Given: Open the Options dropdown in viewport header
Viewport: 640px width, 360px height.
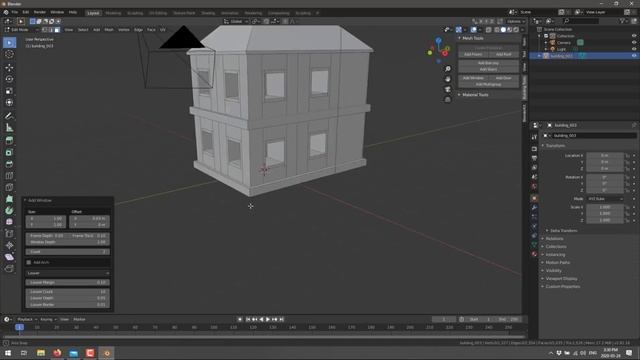Looking at the screenshot, I should coord(515,21).
